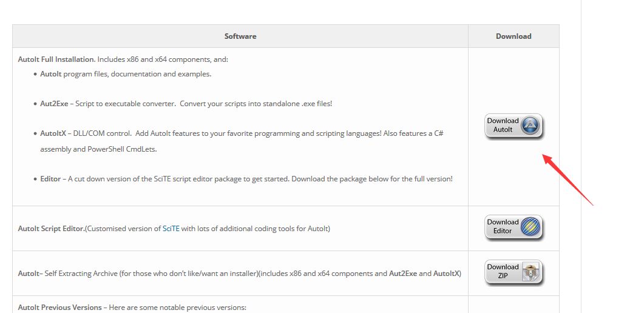
Task: Click the blue AutoIt logo icon
Action: [x=530, y=126]
